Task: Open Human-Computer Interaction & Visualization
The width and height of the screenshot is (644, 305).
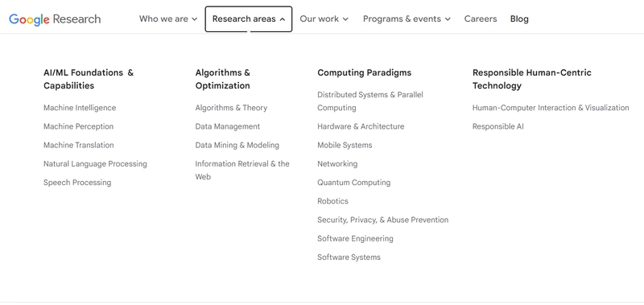Action: click(x=551, y=108)
